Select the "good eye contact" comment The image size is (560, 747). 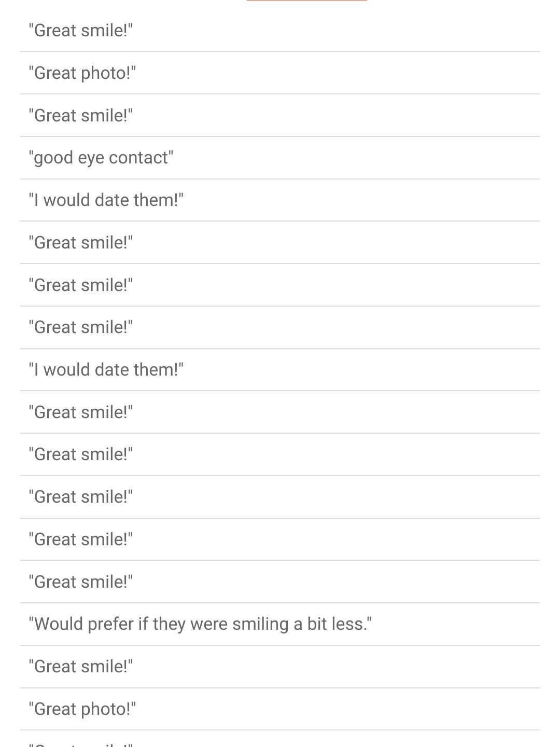[101, 158]
